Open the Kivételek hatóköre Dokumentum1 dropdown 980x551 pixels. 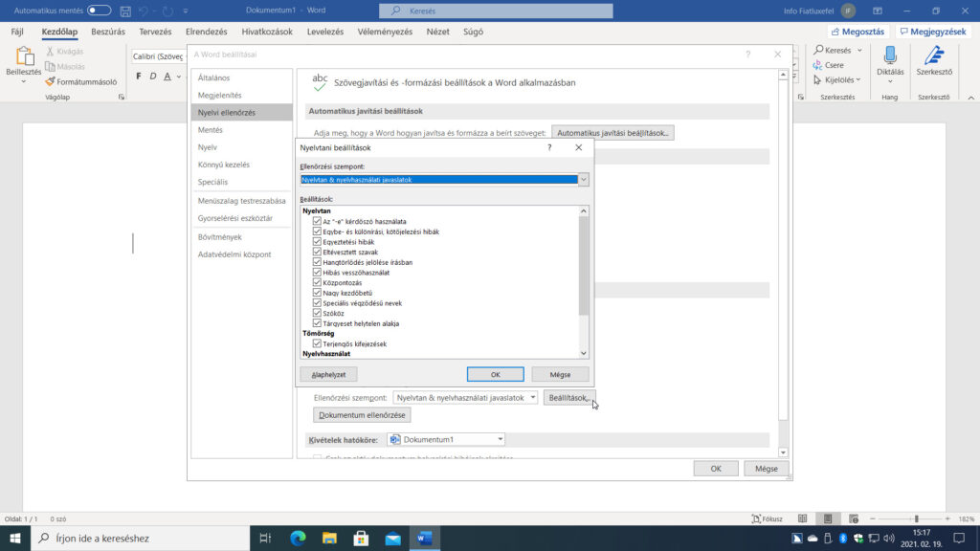[x=446, y=440]
